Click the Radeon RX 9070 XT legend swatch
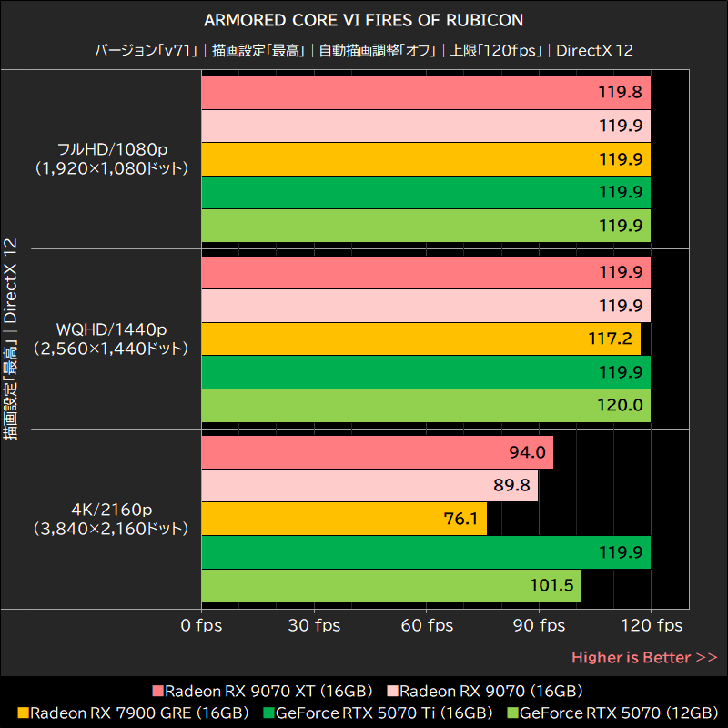The width and height of the screenshot is (728, 728). click(x=157, y=691)
